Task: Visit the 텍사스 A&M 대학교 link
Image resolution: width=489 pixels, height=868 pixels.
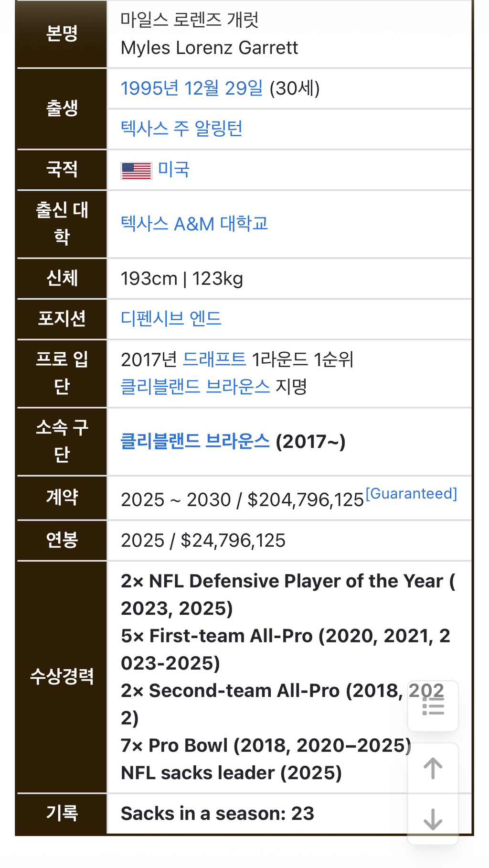Action: click(x=194, y=224)
